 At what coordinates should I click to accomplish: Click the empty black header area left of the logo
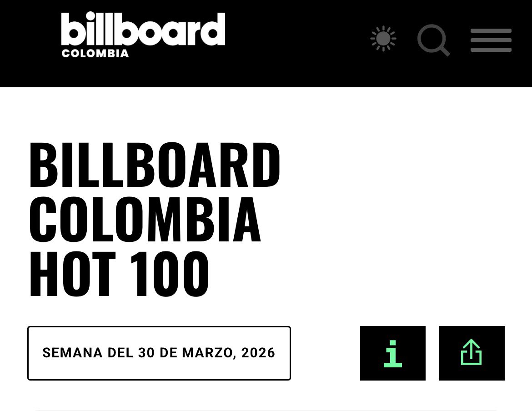[x=27, y=43]
